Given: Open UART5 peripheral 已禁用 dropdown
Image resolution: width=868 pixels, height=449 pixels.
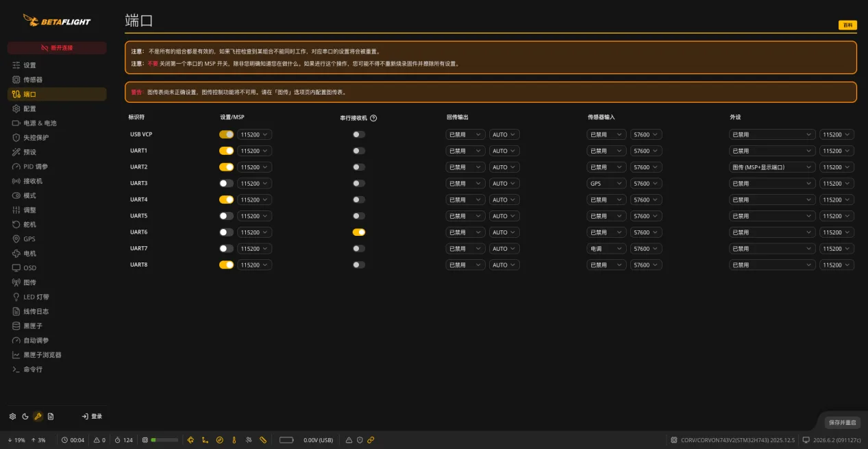Looking at the screenshot, I should 772,216.
